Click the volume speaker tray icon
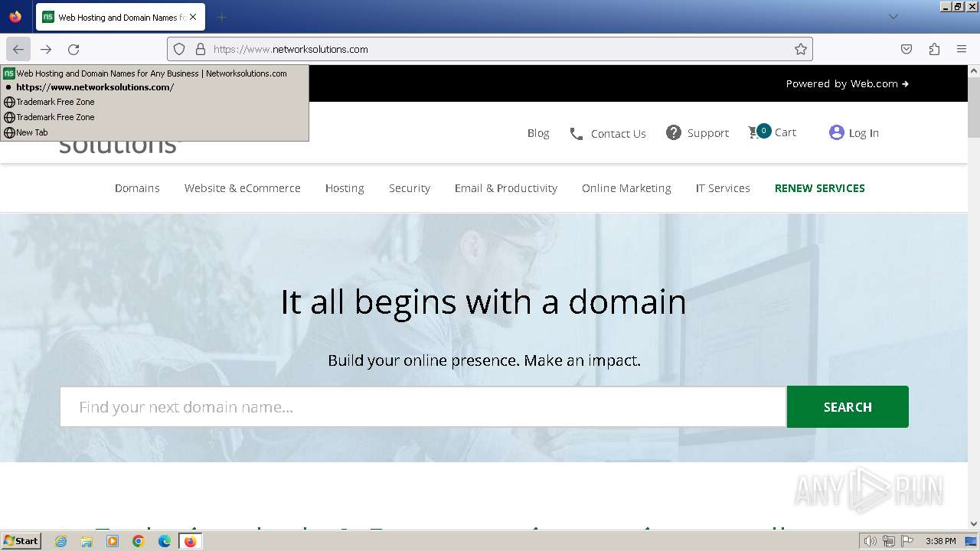 (x=871, y=541)
